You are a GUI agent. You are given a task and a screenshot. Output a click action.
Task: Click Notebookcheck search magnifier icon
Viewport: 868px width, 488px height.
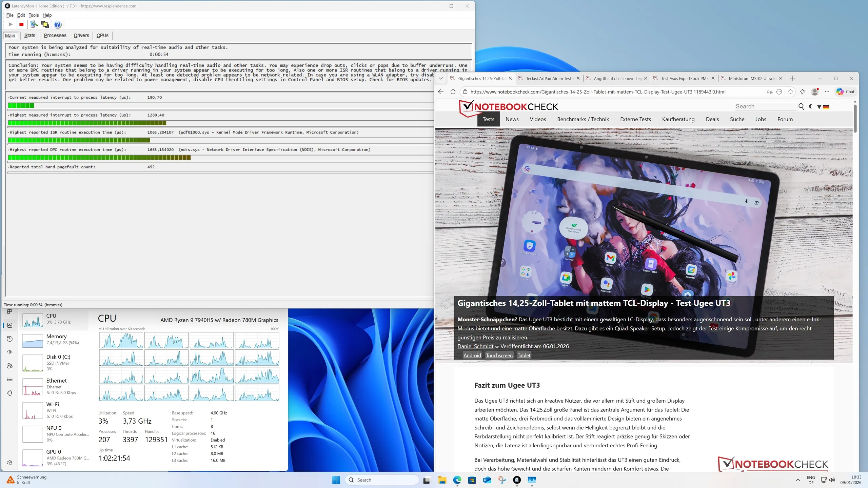[x=801, y=106]
